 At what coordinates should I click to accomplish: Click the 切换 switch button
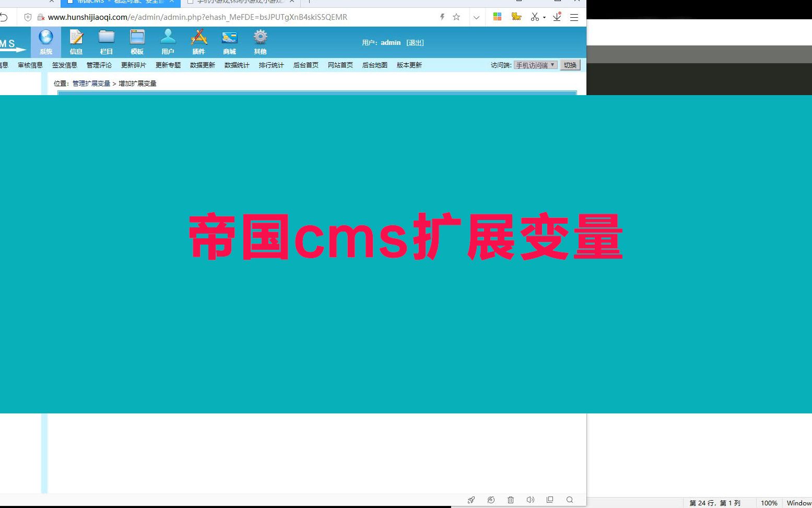click(x=570, y=65)
